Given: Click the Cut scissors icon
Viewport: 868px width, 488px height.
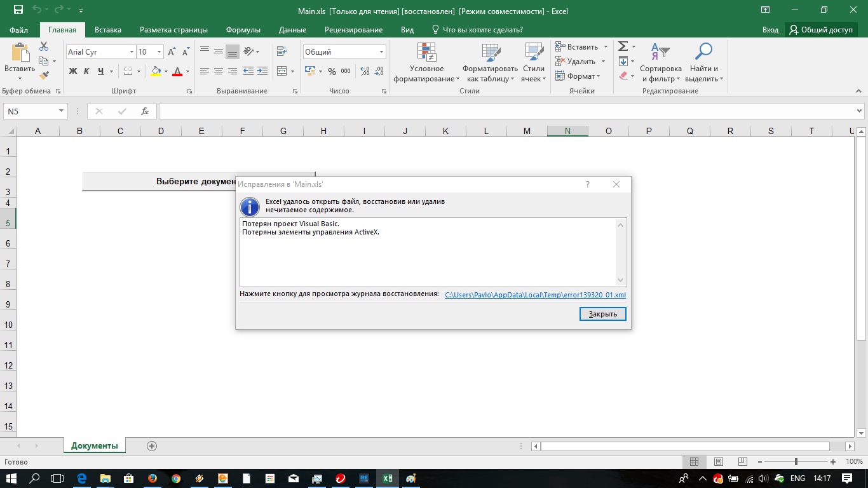Looking at the screenshot, I should pyautogui.click(x=44, y=46).
